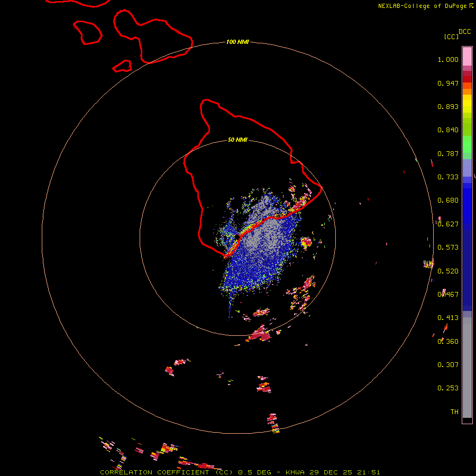Screen dimensions: 476x476
Task: Click the 100 NMI range ring label
Action: pyautogui.click(x=237, y=42)
